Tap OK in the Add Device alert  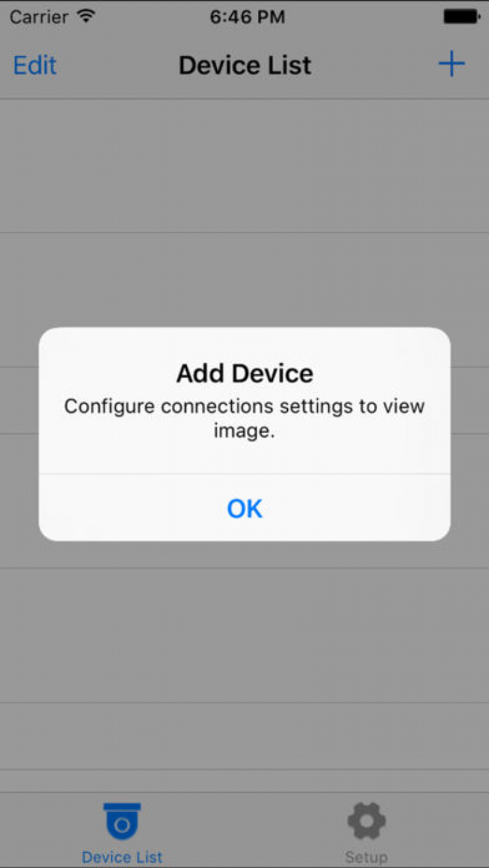244,508
